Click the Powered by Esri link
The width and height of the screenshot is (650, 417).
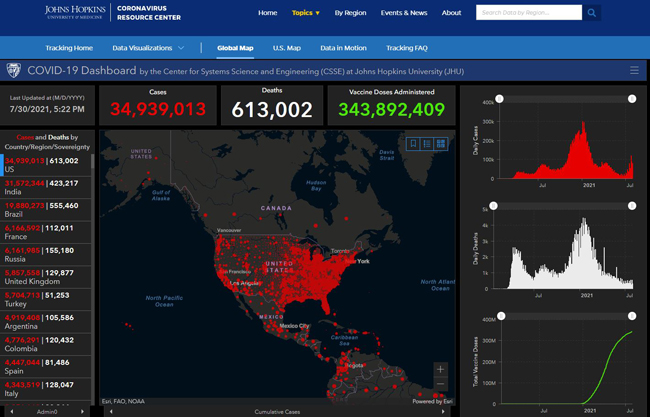[x=432, y=401]
